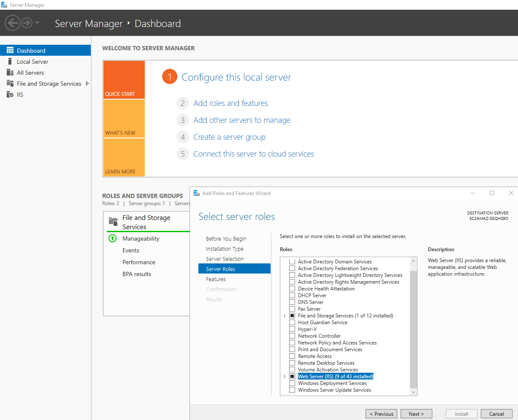Viewport: 518px width, 420px height.
Task: Click the back navigation arrow icon
Action: (13, 23)
